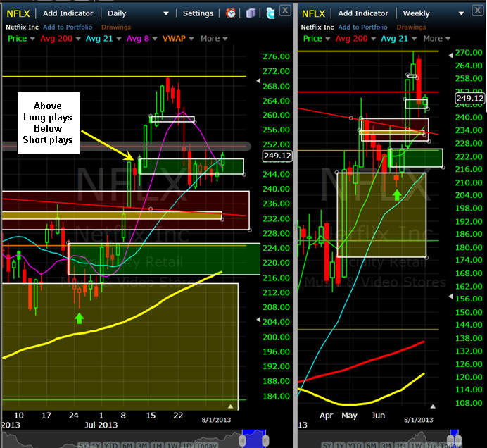Click Add to Portfolio link in Weekly chart
Screen dimensions: 487x448
coord(362,27)
